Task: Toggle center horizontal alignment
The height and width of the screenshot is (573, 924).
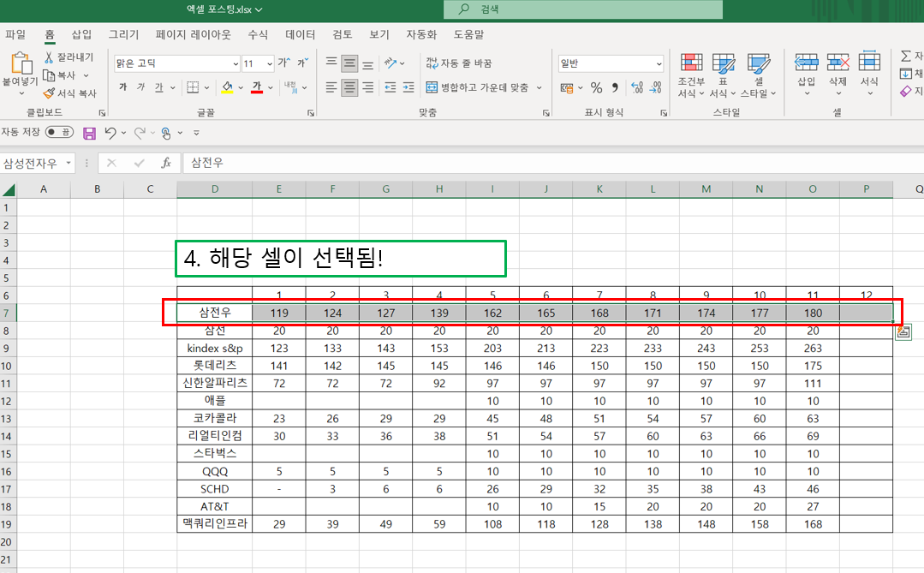Action: click(349, 87)
